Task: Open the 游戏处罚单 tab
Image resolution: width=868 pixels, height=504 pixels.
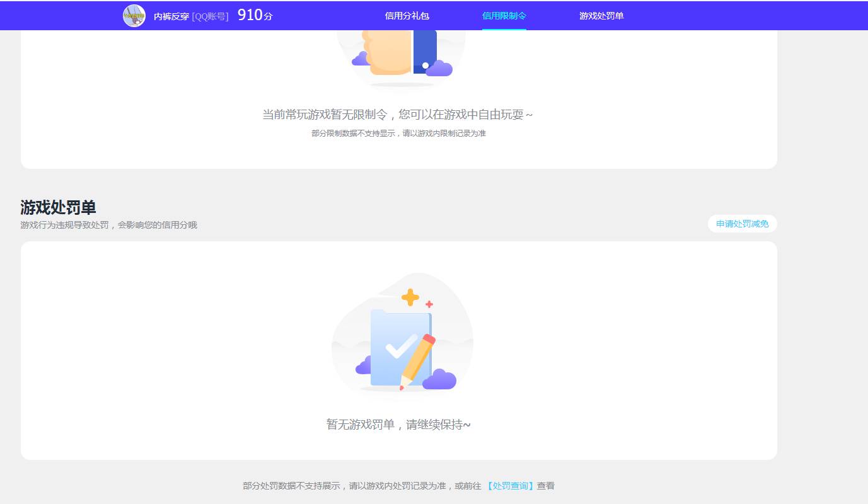Action: (x=601, y=15)
